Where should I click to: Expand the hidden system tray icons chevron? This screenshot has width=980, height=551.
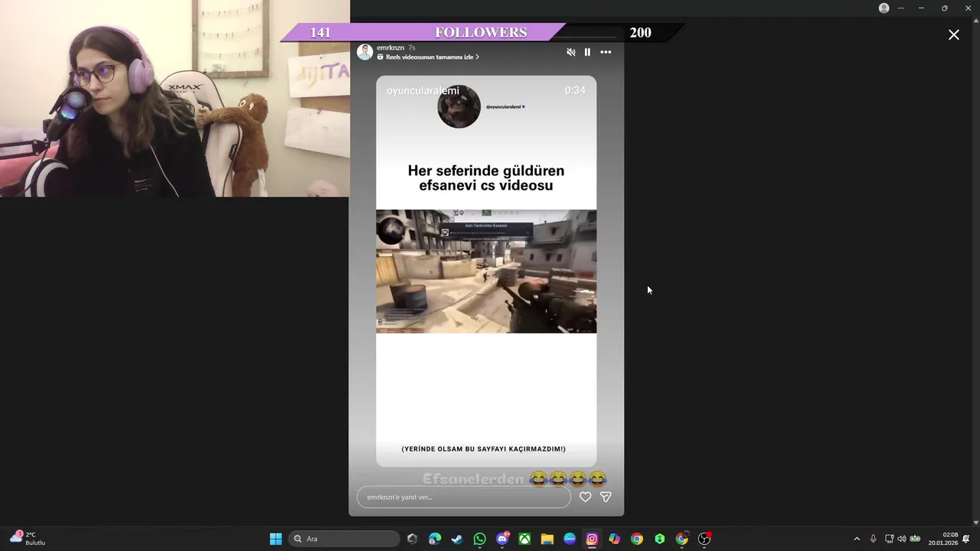(857, 539)
